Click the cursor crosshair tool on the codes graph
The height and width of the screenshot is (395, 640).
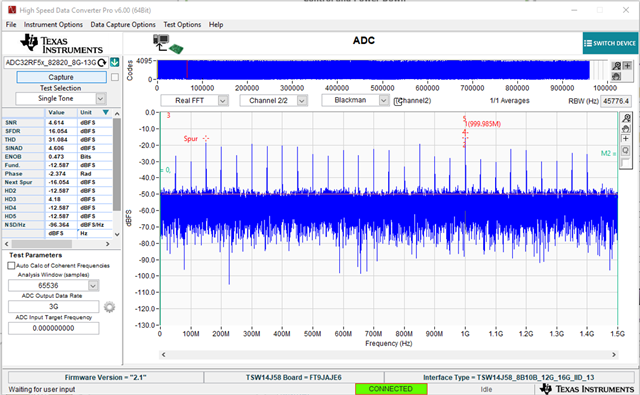[x=627, y=66]
